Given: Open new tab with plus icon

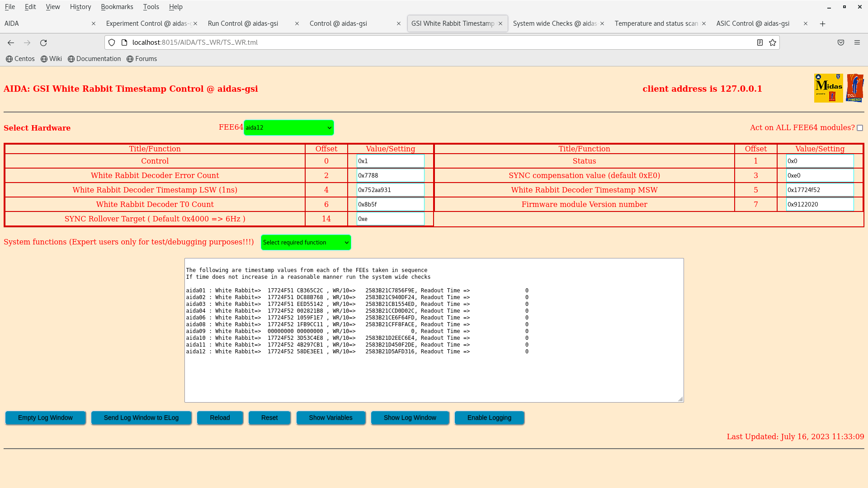Looking at the screenshot, I should click(822, 24).
